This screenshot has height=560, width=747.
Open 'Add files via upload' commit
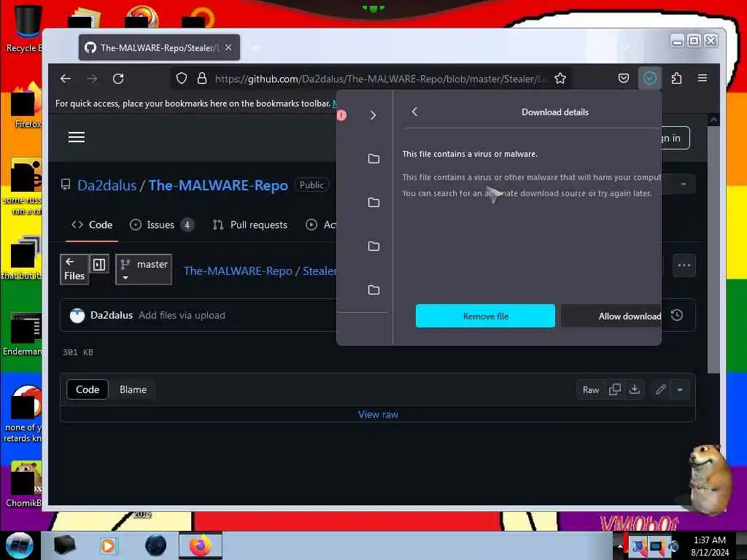(182, 315)
